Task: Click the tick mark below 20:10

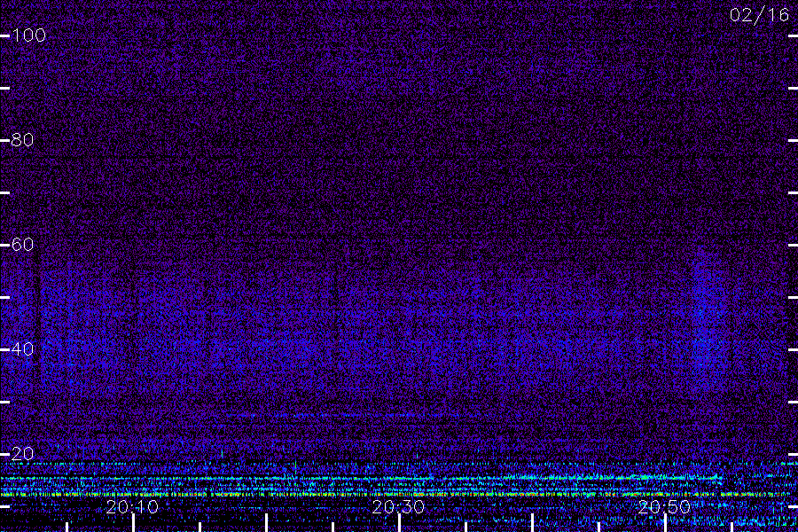Action: (x=133, y=523)
